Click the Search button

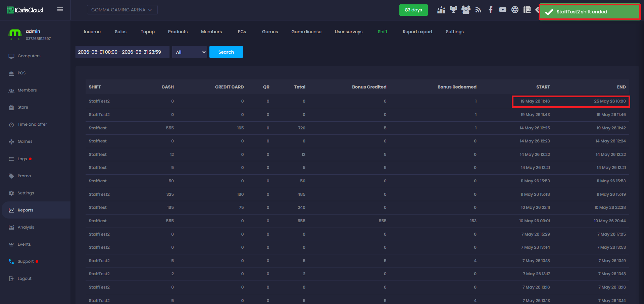226,52
